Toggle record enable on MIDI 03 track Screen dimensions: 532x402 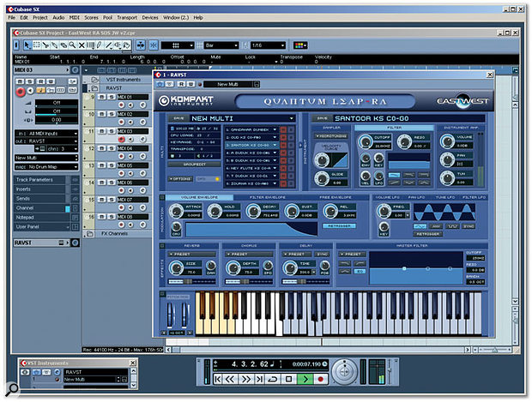click(x=121, y=140)
